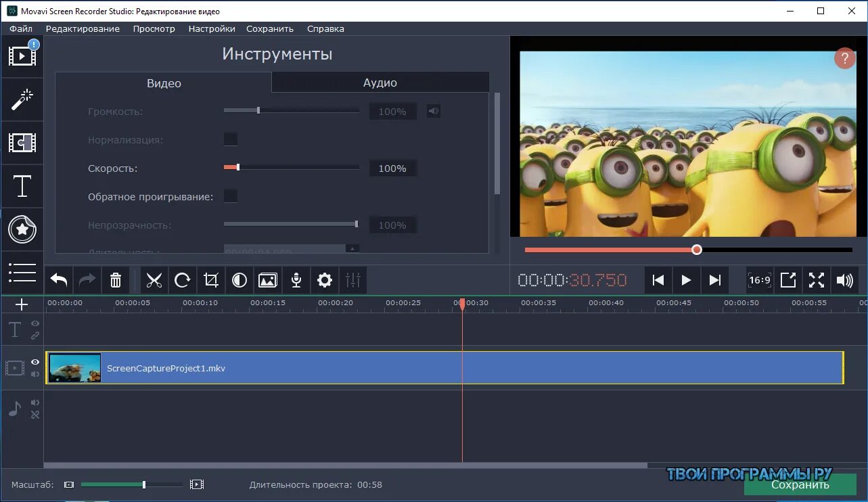Select the Crop tool

[x=211, y=280]
